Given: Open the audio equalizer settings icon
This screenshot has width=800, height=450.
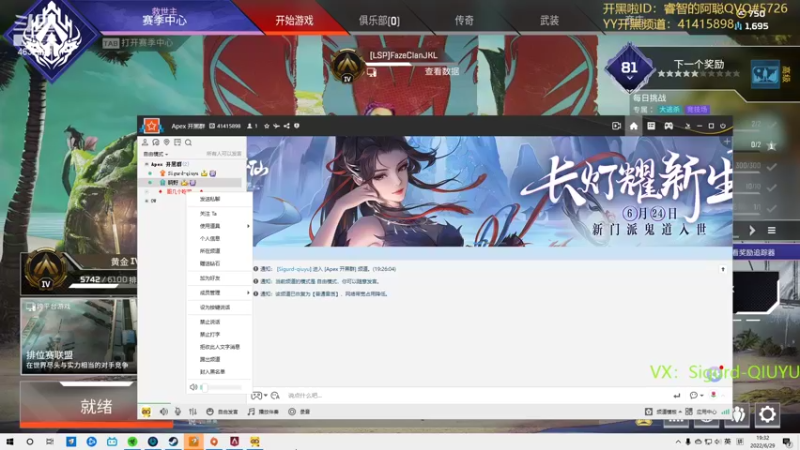Looking at the screenshot, I should click(193, 412).
